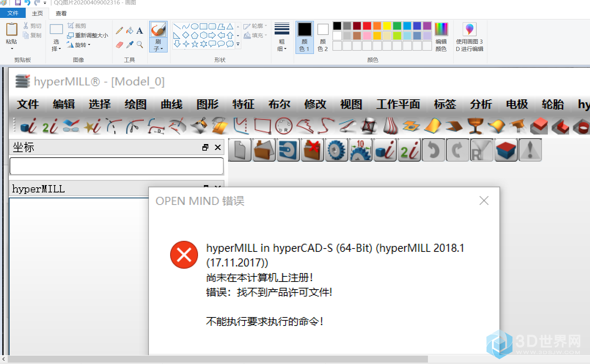
Task: Switch to the Home (主页) tab
Action: pyautogui.click(x=37, y=14)
